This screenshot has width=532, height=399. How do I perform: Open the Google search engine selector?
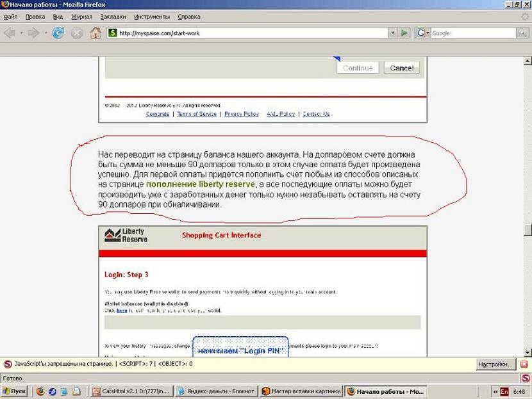423,33
